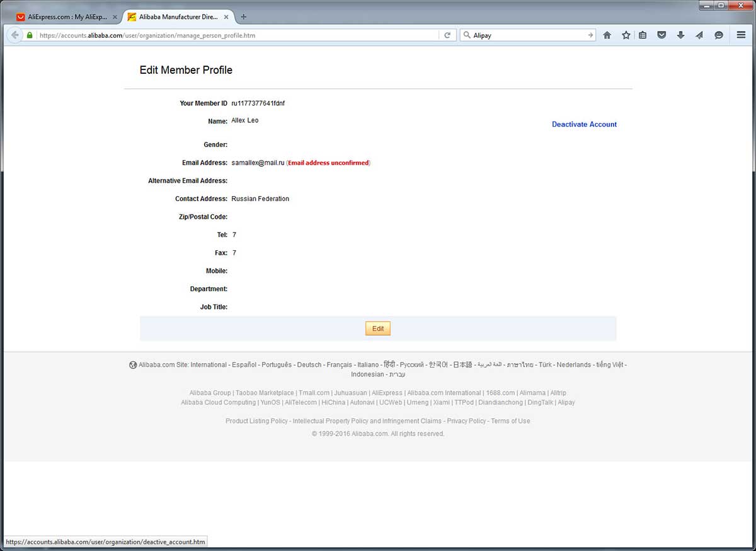Open the Alitrip footer link
Screen dimensions: 756x551
coord(558,393)
